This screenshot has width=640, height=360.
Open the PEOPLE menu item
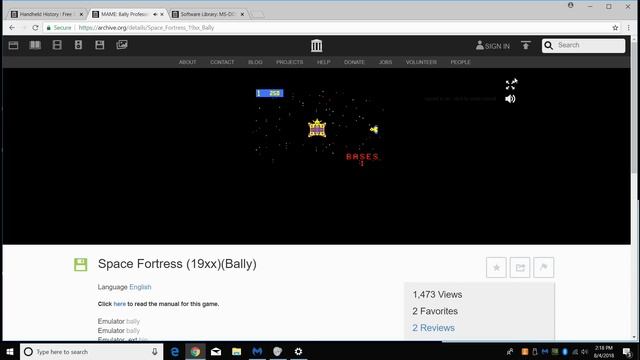[x=460, y=62]
